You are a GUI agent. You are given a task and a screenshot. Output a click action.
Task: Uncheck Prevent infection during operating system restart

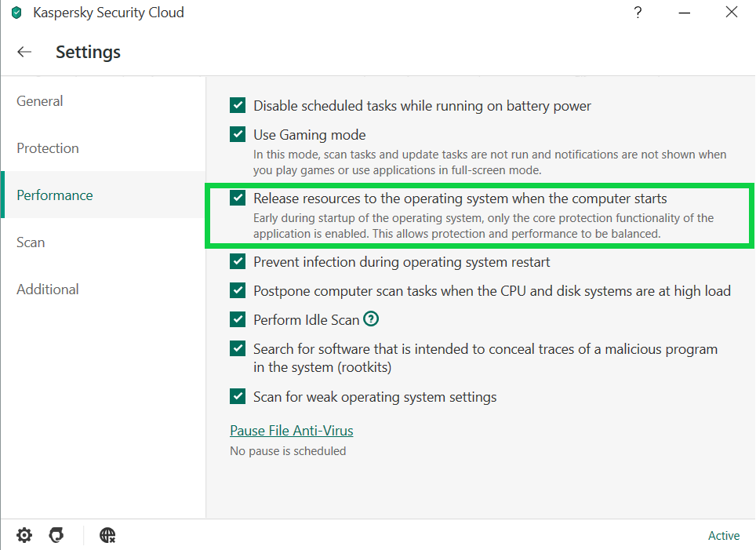238,261
